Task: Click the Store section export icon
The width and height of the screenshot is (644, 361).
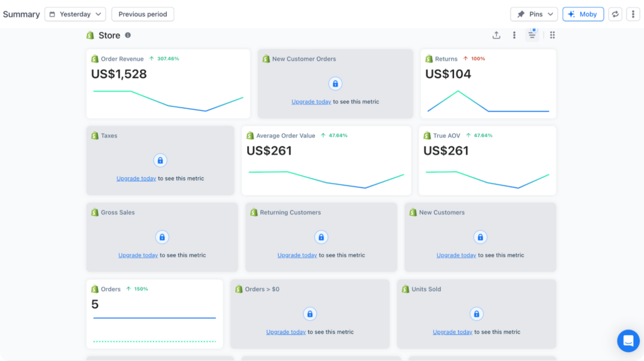Action: [x=496, y=35]
